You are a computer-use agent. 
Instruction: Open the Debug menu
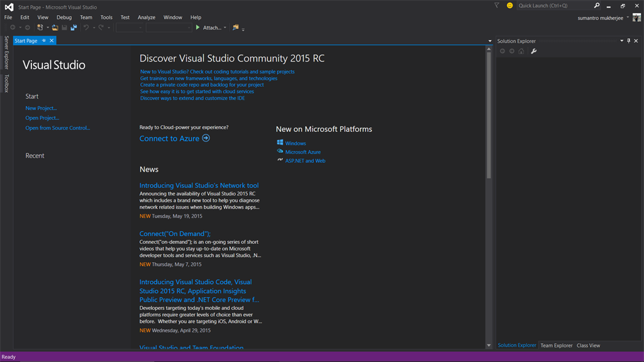64,18
